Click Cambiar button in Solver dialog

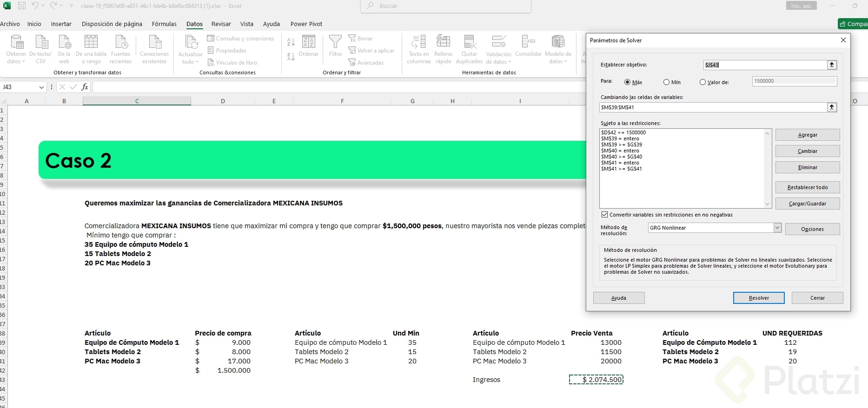(x=808, y=151)
